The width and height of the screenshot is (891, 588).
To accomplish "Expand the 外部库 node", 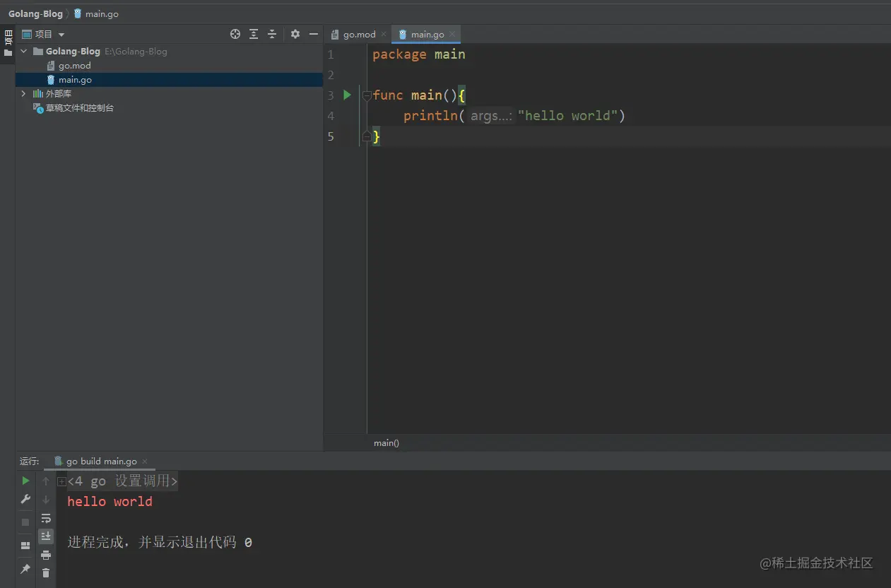I will coord(23,93).
